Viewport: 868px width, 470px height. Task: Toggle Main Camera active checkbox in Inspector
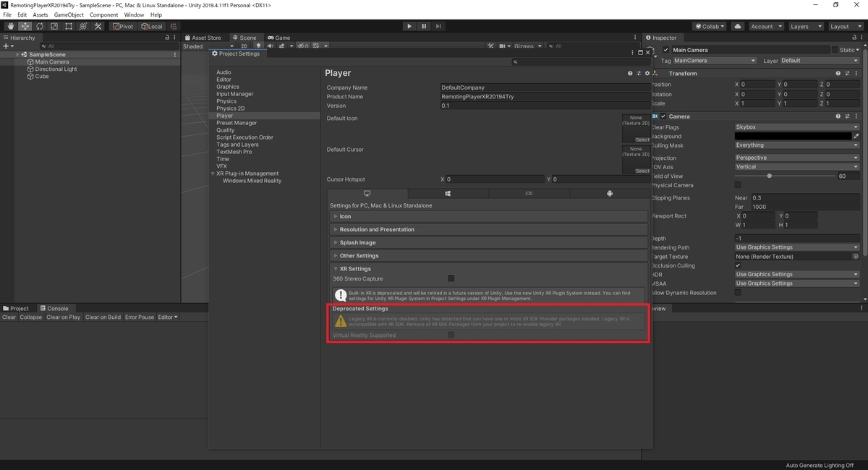click(x=666, y=50)
